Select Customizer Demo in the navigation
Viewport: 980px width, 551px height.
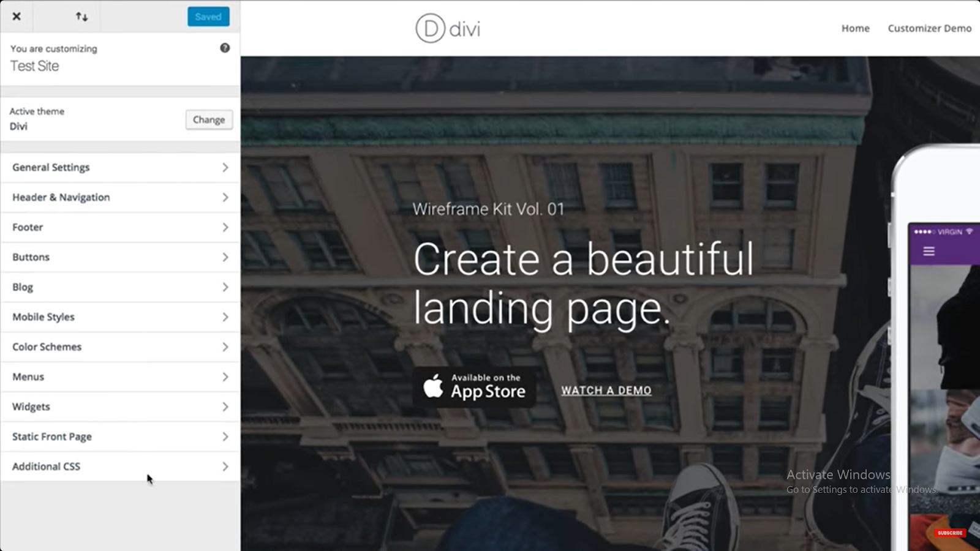[930, 28]
